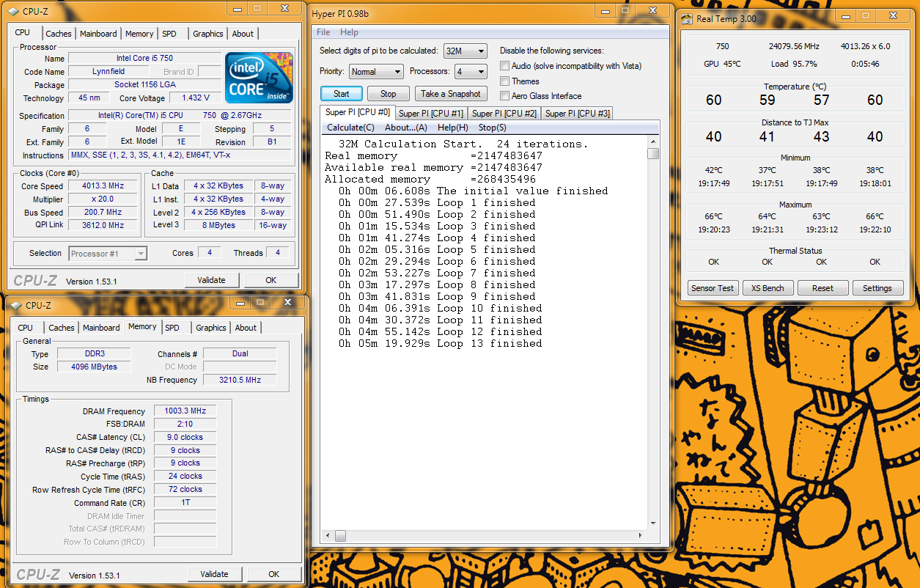Click the Reset button in Real Temp

coord(823,288)
